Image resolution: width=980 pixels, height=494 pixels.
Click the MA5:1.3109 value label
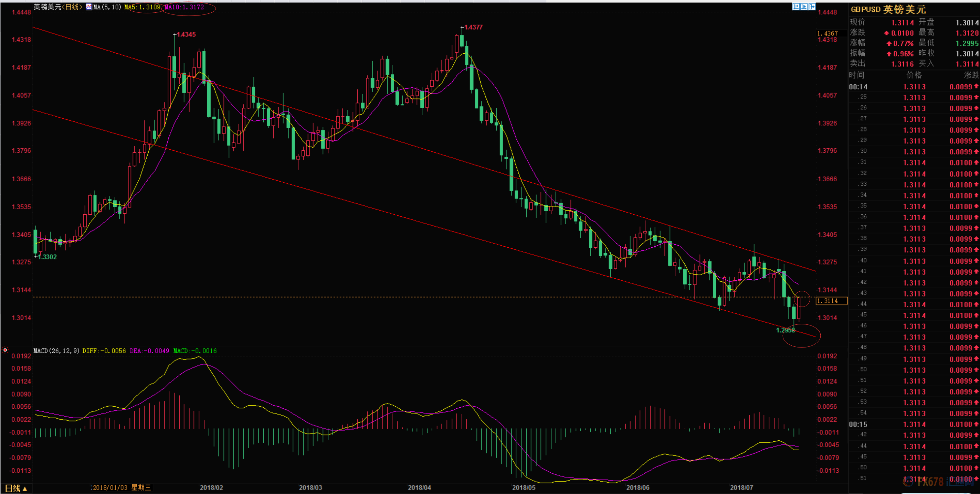click(142, 7)
